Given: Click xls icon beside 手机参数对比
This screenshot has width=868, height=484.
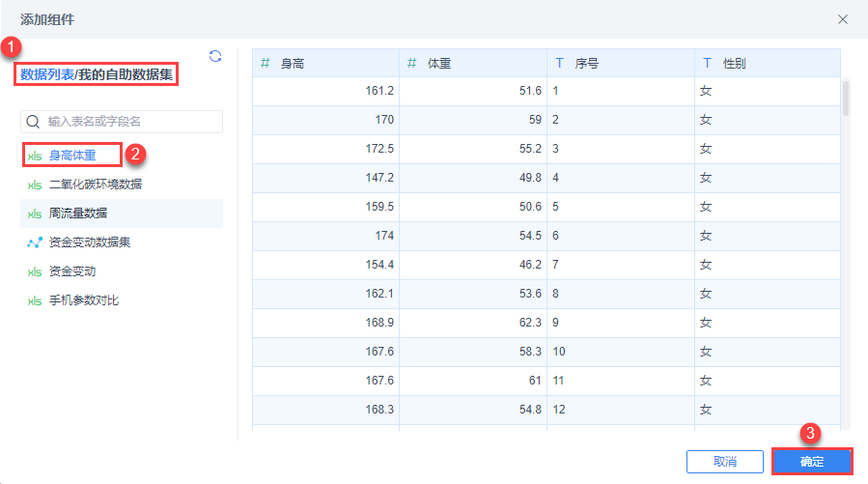Looking at the screenshot, I should (x=35, y=300).
